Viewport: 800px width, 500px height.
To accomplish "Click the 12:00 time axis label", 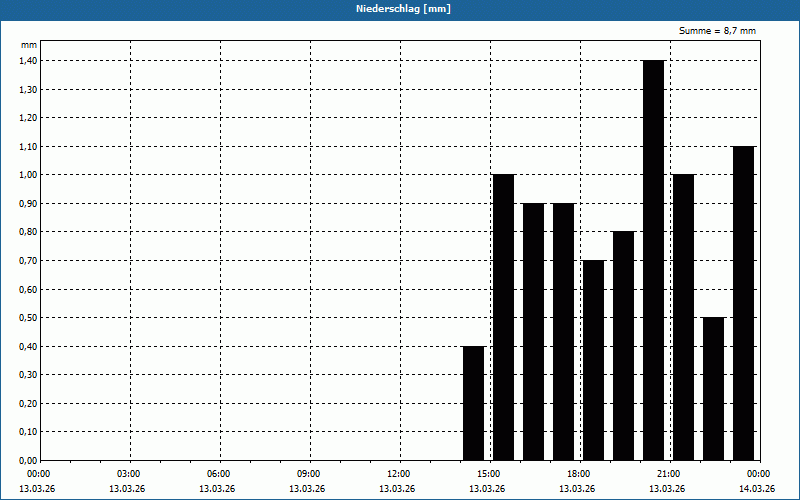I will click(398, 473).
